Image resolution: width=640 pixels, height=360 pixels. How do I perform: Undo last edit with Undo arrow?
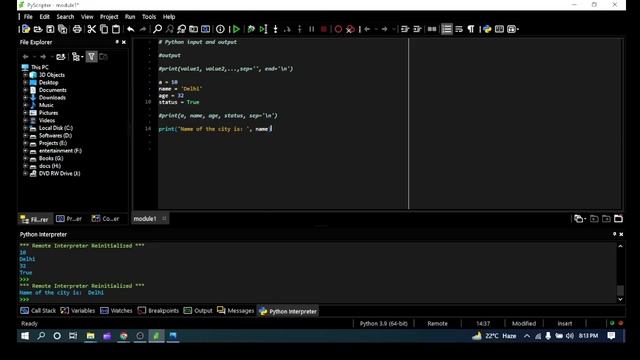(130, 29)
